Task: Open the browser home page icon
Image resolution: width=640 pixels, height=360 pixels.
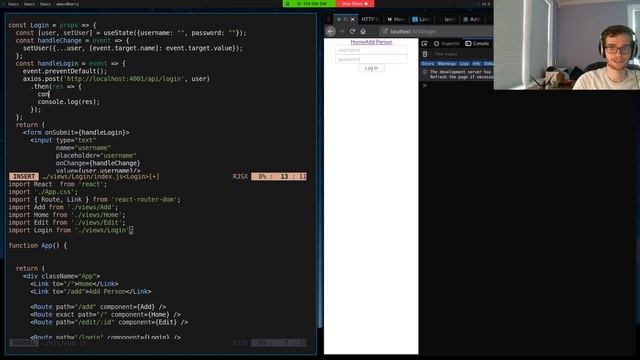Action: pyautogui.click(x=363, y=31)
